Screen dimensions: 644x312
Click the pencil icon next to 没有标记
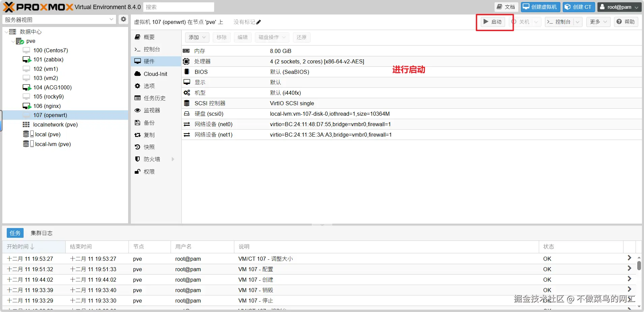[x=258, y=22]
